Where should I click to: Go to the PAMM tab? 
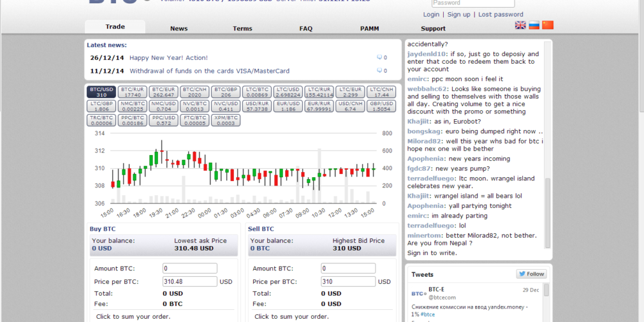[x=370, y=28]
